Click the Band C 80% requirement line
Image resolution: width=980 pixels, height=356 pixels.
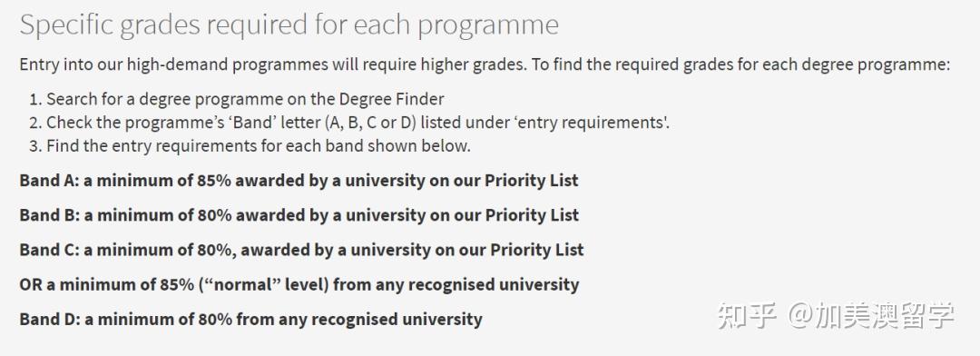[301, 250]
